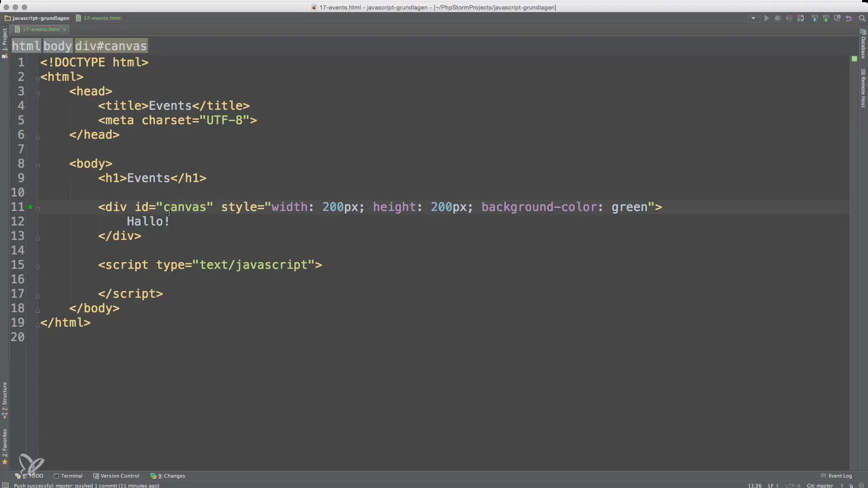Image resolution: width=868 pixels, height=488 pixels.
Task: Open Search Everywhere magnifier icon
Action: pyautogui.click(x=862, y=19)
